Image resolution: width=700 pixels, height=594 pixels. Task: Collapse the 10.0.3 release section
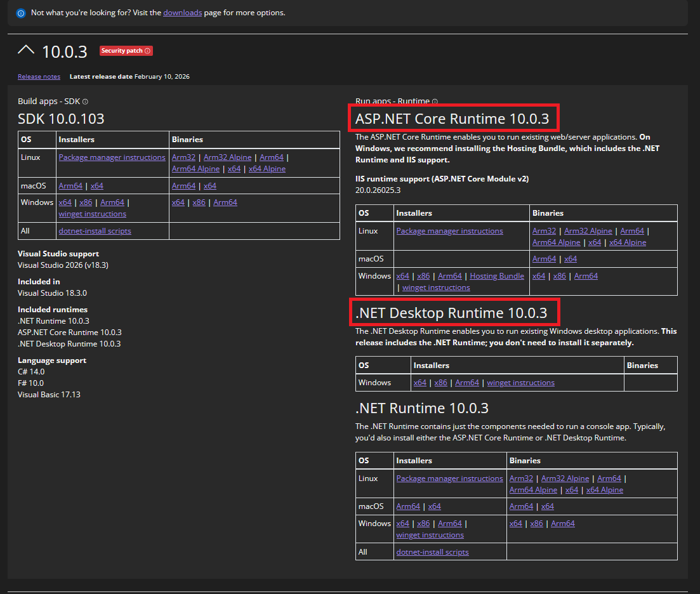26,50
